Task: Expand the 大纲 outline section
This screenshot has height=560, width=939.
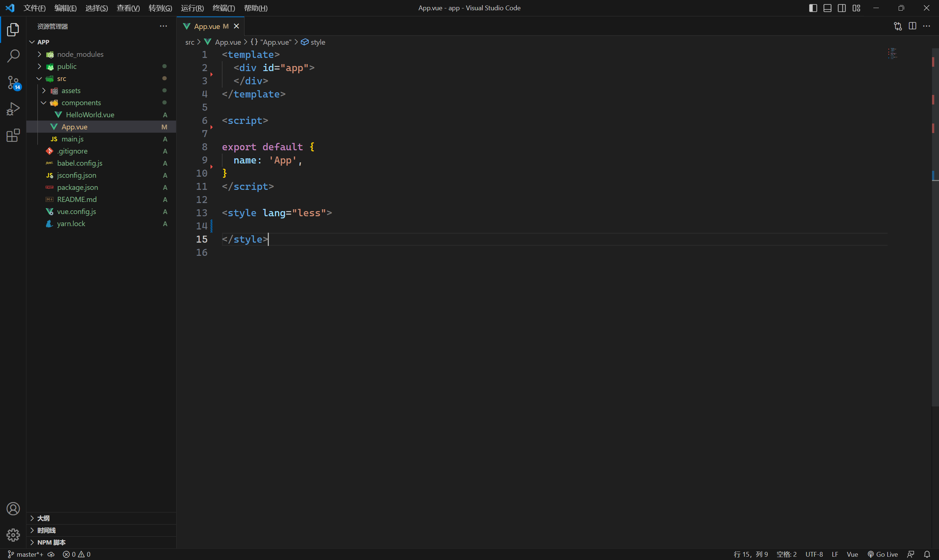Action: pyautogui.click(x=101, y=518)
